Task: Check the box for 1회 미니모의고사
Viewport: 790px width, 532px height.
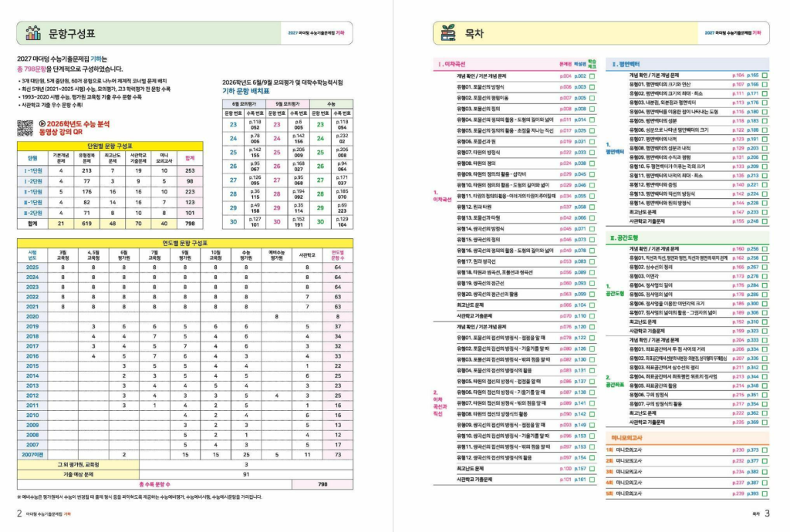Action: pos(765,450)
